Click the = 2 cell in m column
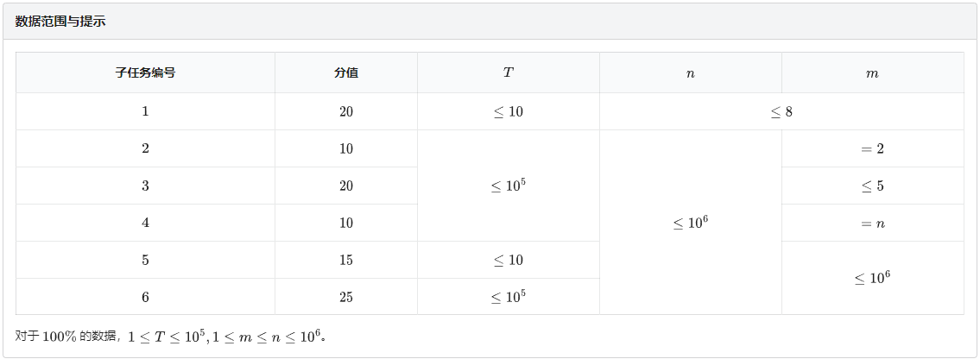Viewport: 980px width, 359px height. tap(872, 148)
